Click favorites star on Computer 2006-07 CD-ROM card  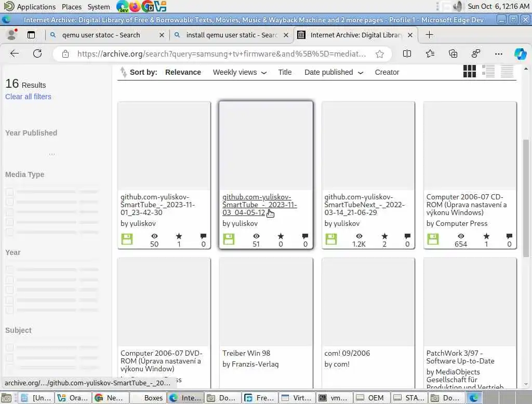tap(486, 236)
